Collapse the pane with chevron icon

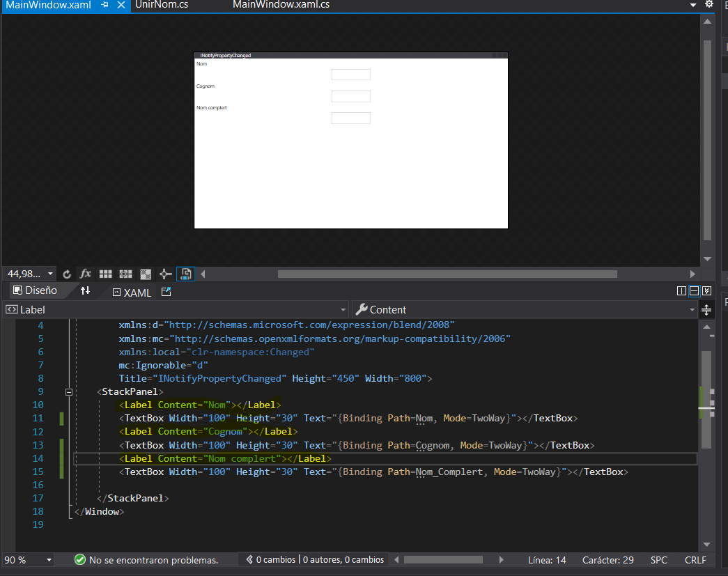[x=706, y=291]
